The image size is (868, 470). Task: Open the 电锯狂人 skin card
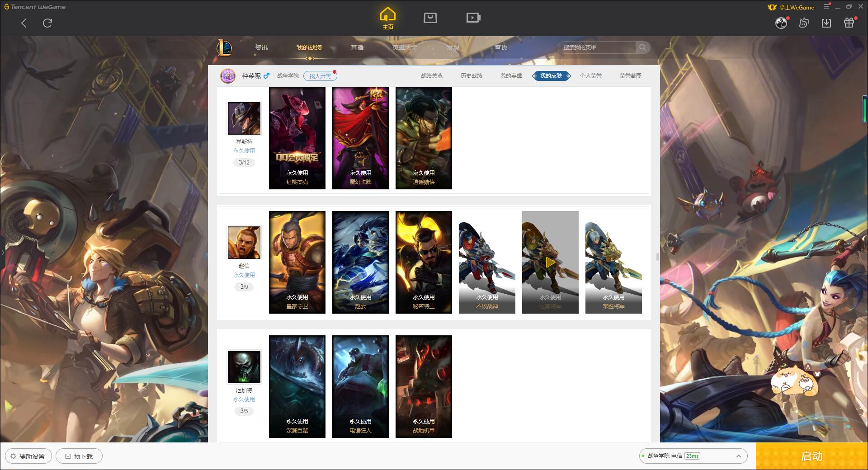pos(360,386)
